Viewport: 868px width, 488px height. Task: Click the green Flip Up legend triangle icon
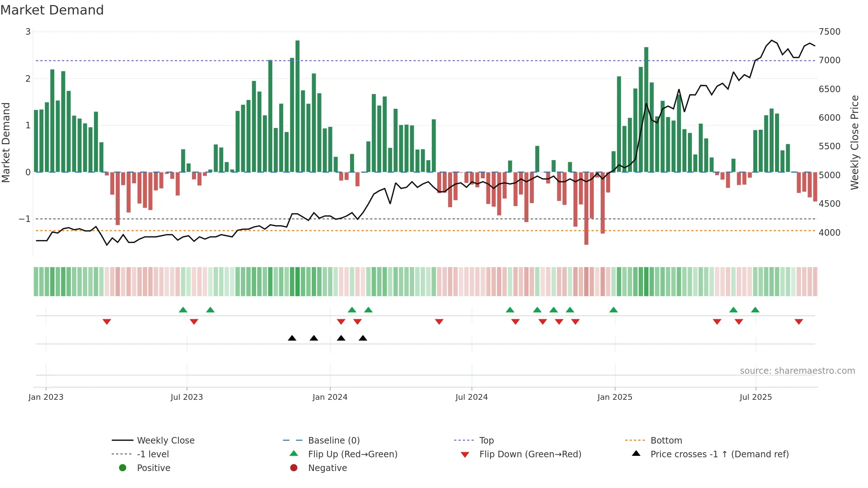[294, 453]
